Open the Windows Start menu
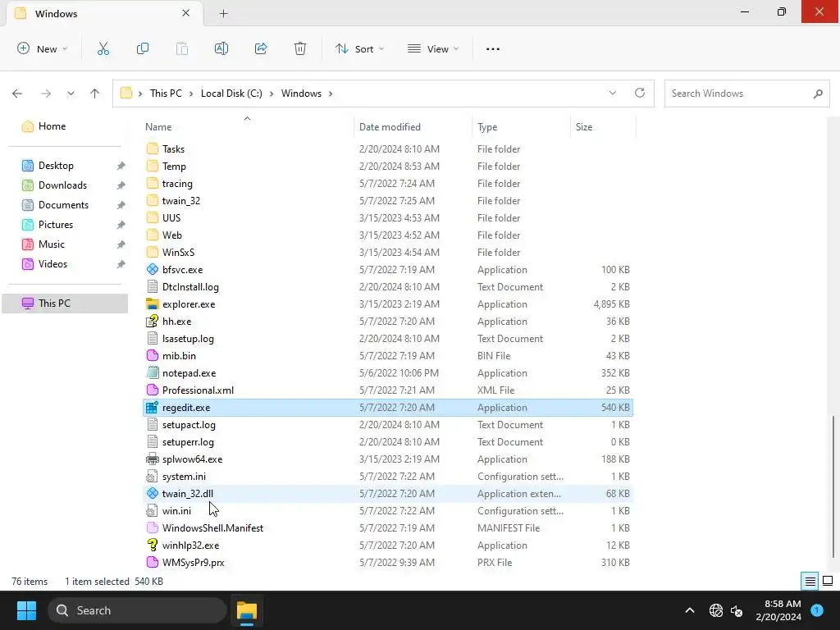The height and width of the screenshot is (630, 840). pyautogui.click(x=26, y=610)
